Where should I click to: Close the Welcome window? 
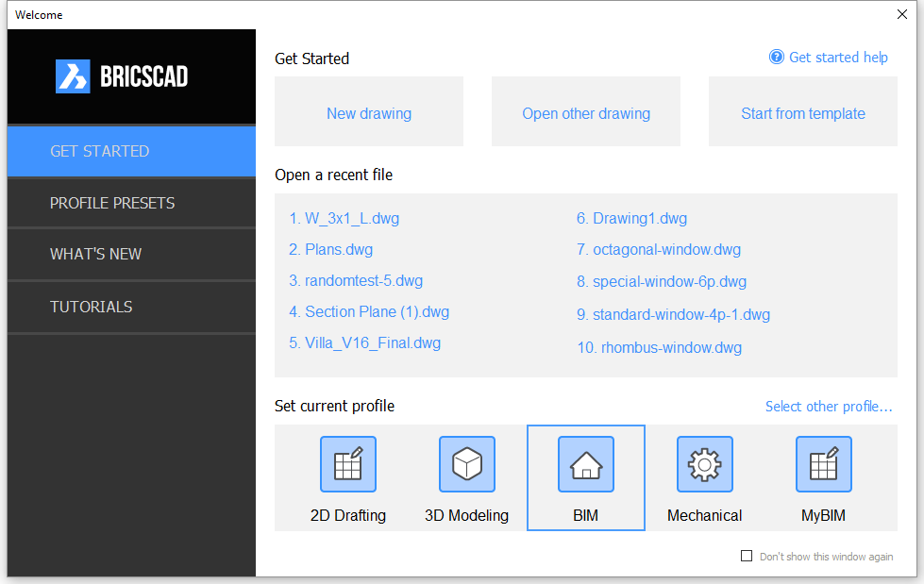(x=901, y=14)
